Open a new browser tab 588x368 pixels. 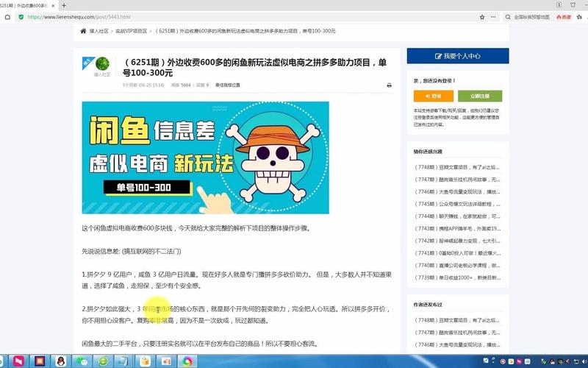64,6
